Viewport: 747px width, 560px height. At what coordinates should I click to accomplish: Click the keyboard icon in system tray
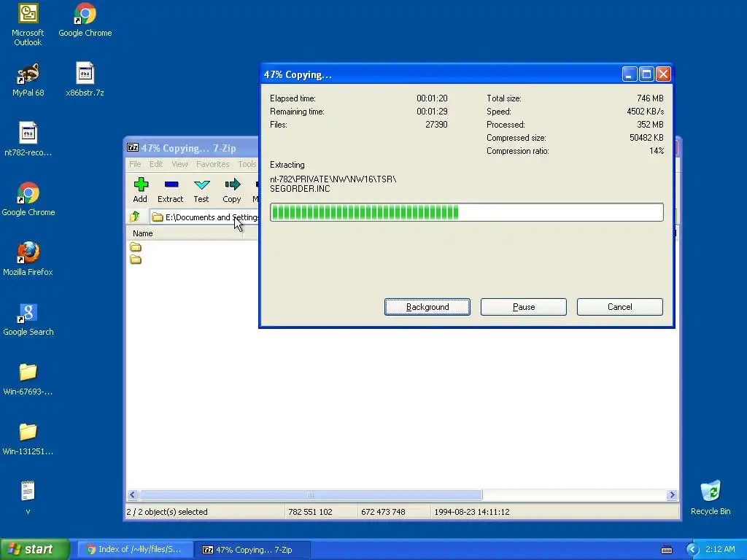[x=667, y=550]
